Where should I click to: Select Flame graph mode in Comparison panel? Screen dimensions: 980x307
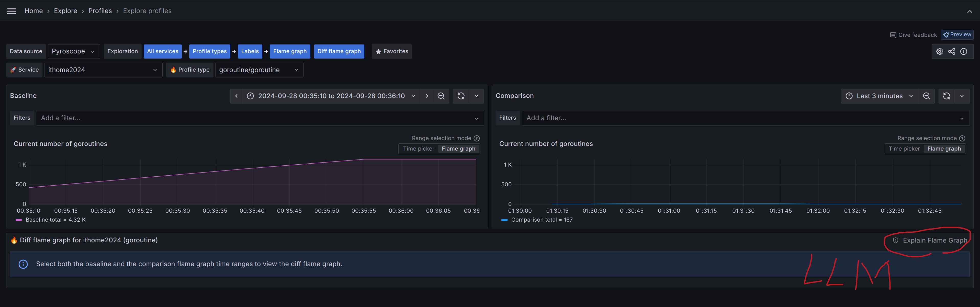coord(944,149)
